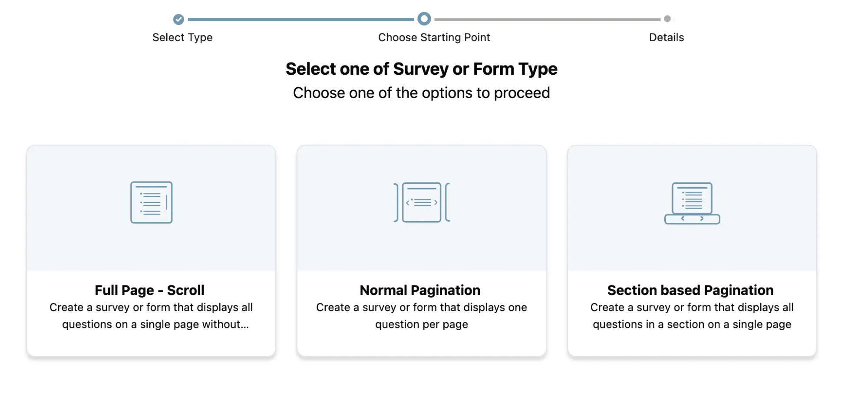Click the Choose Starting Point step label
This screenshot has height=394, width=868.
point(434,37)
